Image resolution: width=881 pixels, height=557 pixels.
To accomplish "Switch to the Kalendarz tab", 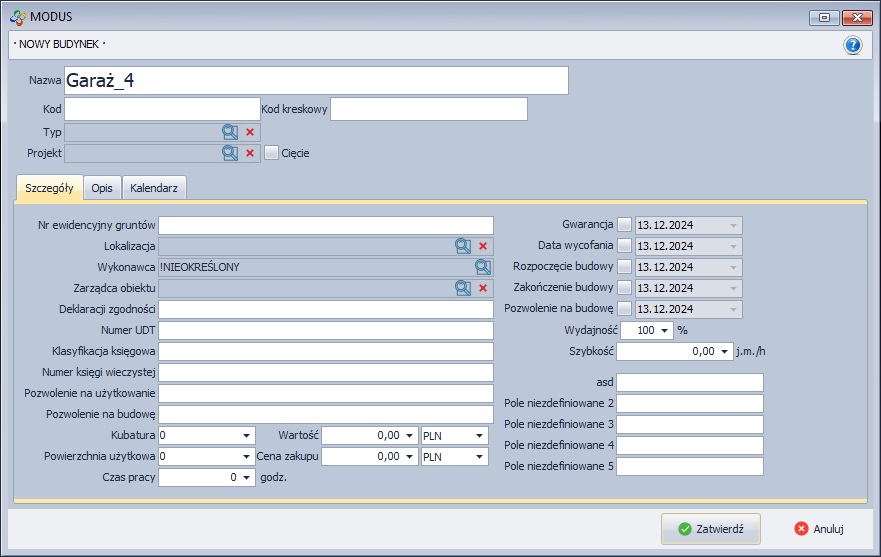I will coord(154,188).
